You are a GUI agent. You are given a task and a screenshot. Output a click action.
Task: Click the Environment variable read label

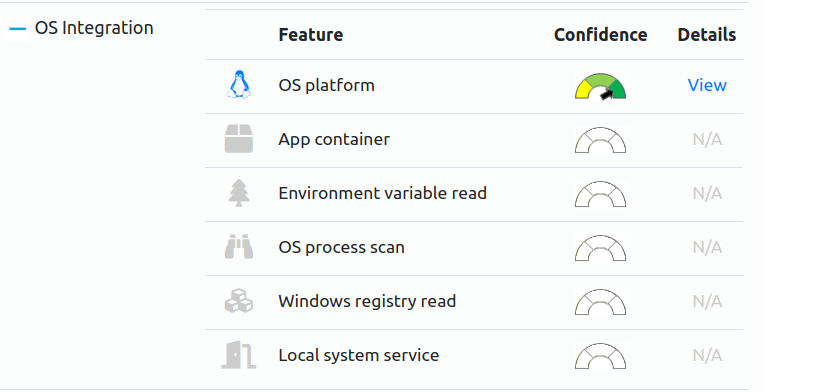click(x=382, y=193)
